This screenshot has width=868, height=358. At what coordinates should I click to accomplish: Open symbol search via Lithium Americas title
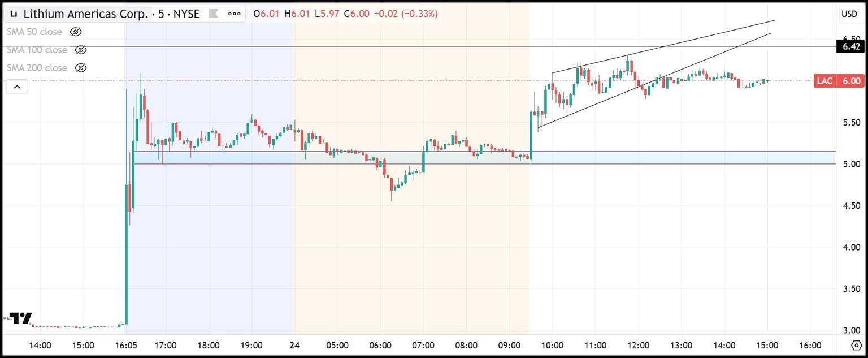pos(90,13)
